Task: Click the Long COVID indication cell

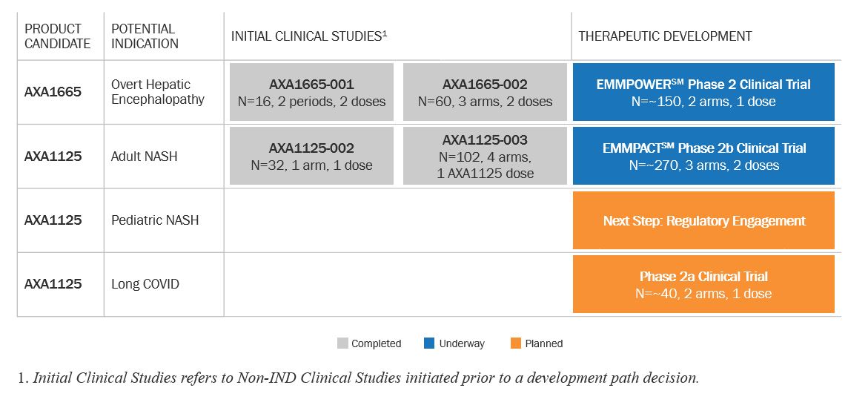Action: coord(145,284)
